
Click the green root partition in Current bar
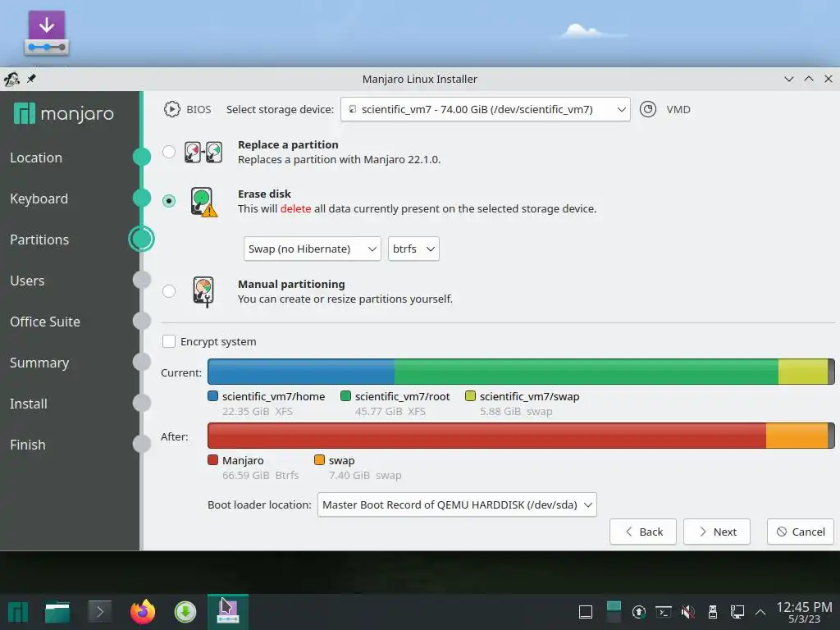[x=587, y=372]
